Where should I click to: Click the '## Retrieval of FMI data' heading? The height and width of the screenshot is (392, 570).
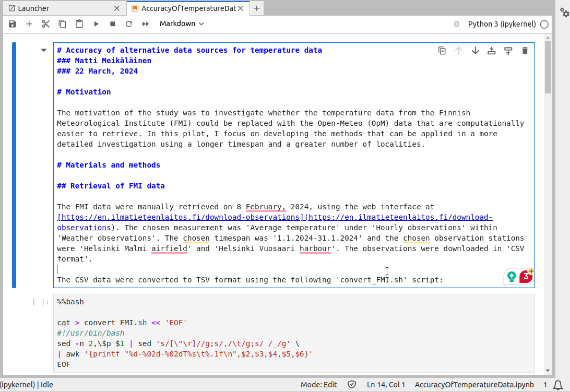click(111, 186)
